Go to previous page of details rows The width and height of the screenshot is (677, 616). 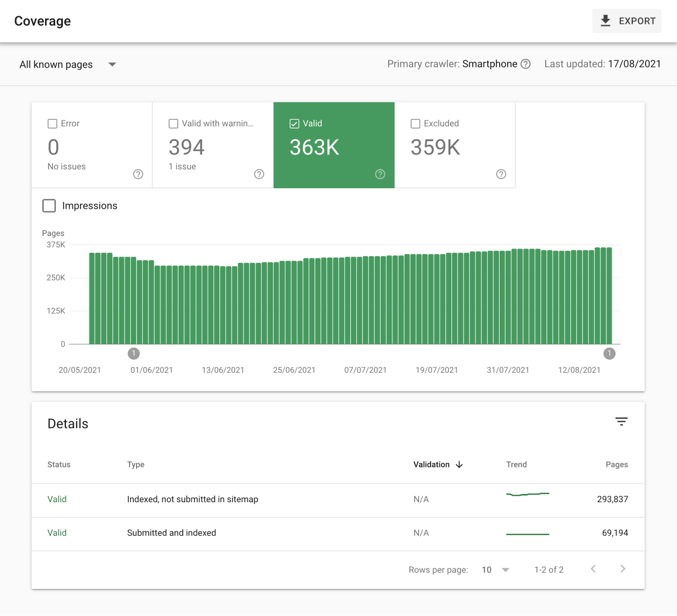(x=593, y=569)
